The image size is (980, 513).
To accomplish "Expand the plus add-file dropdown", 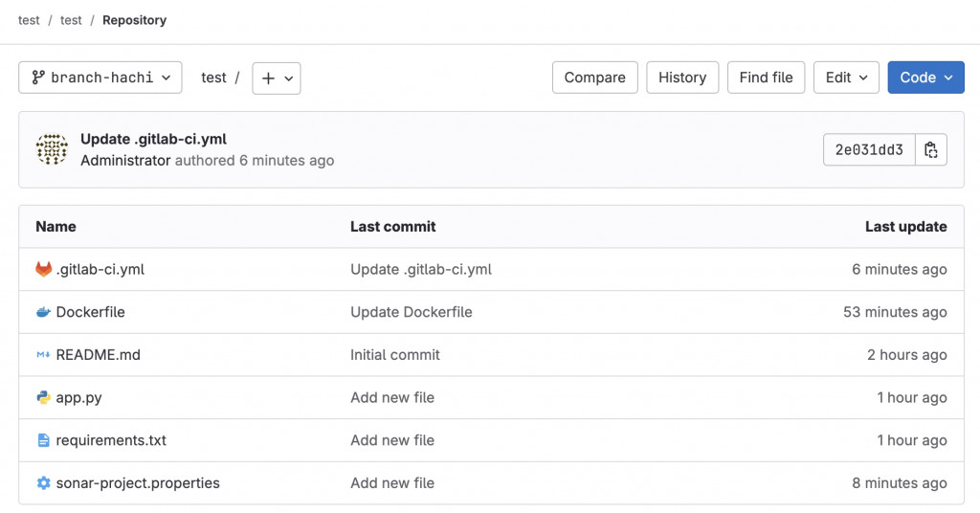I will pyautogui.click(x=277, y=78).
